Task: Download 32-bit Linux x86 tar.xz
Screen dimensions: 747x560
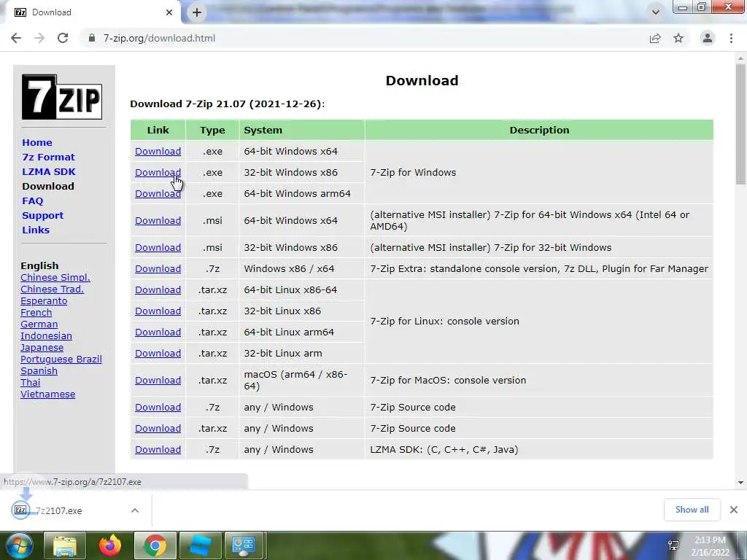Action: pyautogui.click(x=158, y=311)
